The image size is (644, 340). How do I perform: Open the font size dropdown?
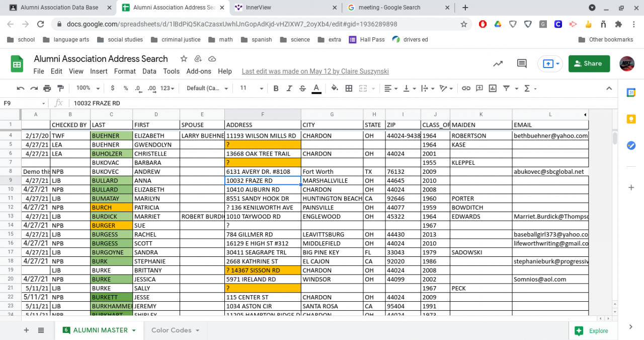coord(252,88)
